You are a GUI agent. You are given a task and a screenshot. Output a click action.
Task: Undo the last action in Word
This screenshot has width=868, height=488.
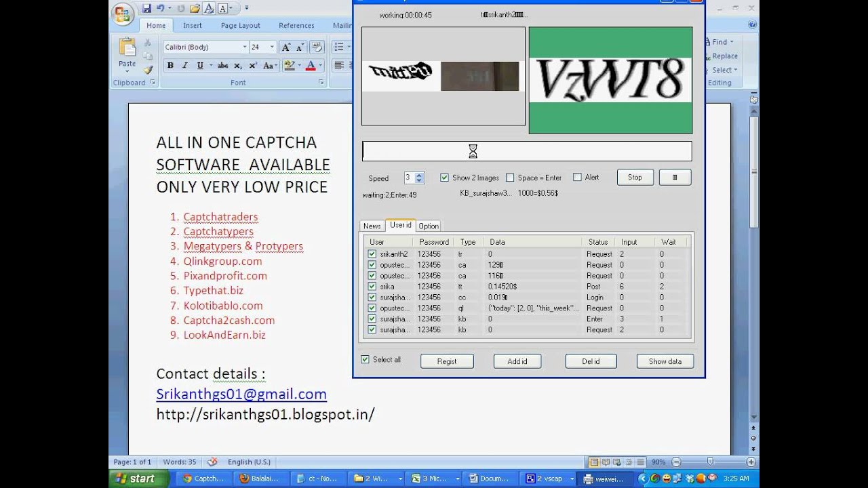tap(161, 8)
